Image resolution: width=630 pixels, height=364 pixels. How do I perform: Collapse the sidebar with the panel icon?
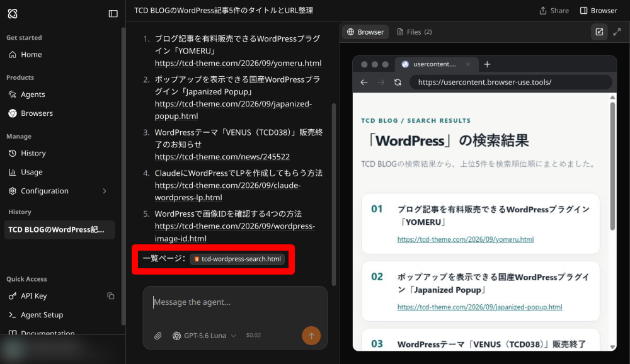tap(113, 14)
